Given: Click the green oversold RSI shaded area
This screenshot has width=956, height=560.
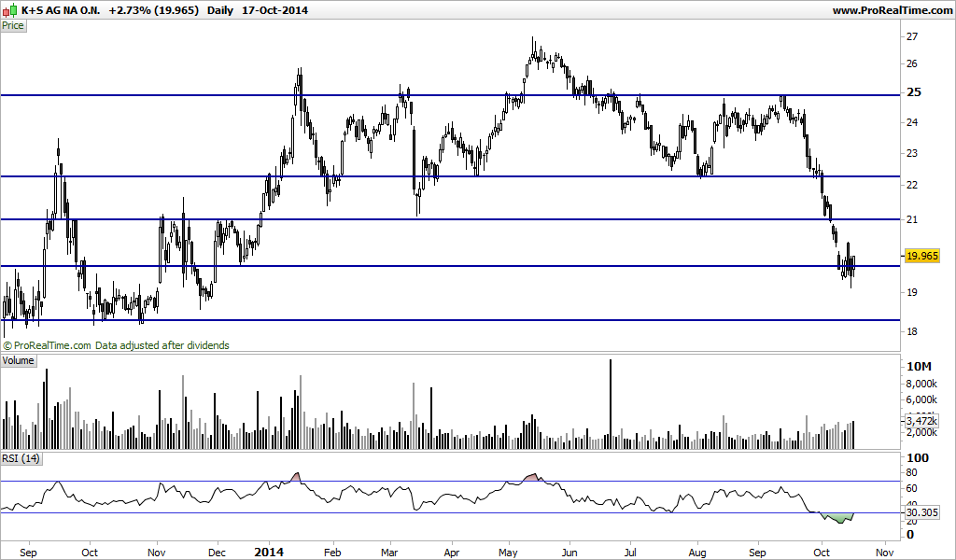Looking at the screenshot, I should coord(839,518).
